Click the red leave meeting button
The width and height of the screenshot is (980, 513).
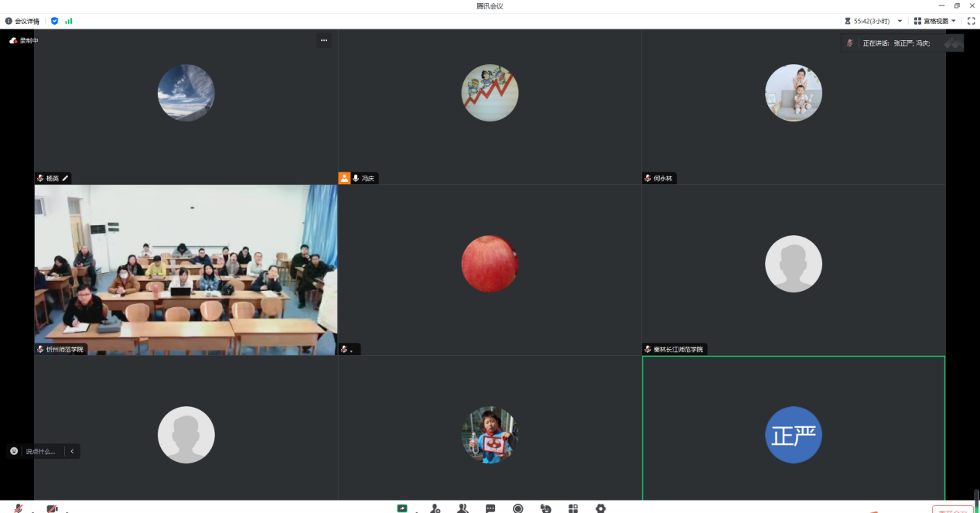tap(952, 510)
